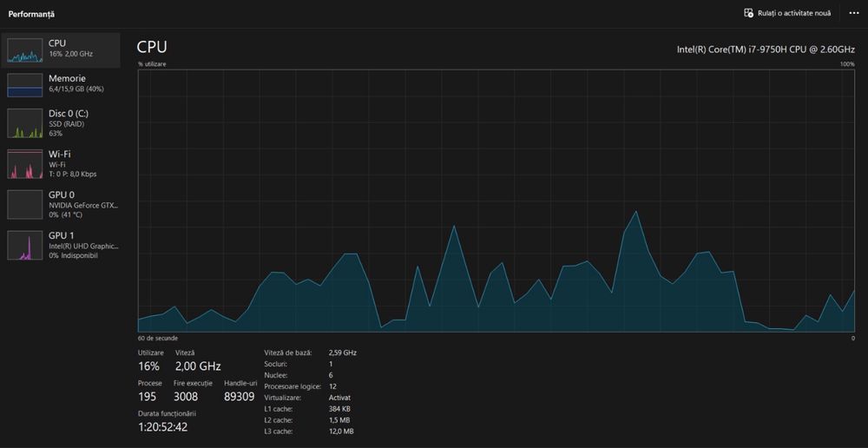Click the 2,00 GHz Viteză value
Viewport: 868px width, 448px height.
coord(198,366)
